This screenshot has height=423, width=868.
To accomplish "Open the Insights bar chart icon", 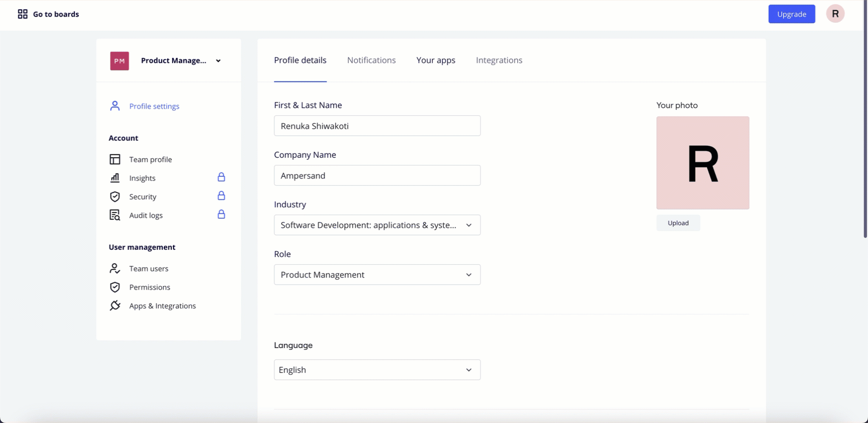I will [x=115, y=178].
